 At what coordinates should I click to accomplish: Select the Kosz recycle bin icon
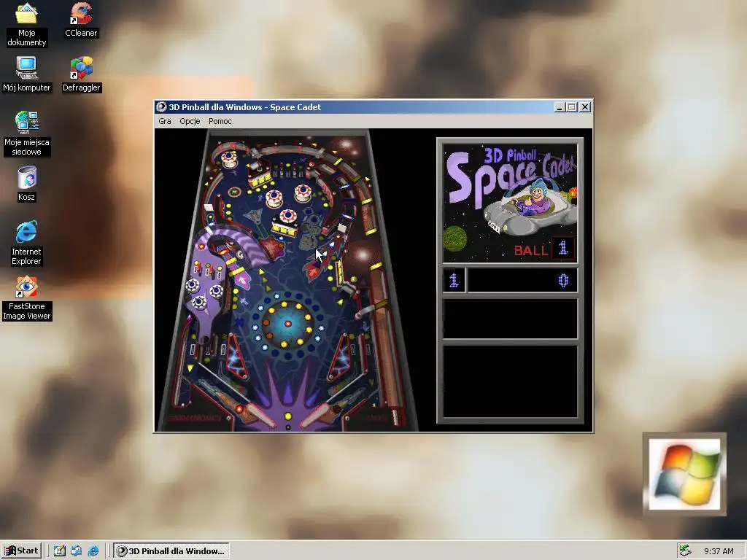point(27,184)
